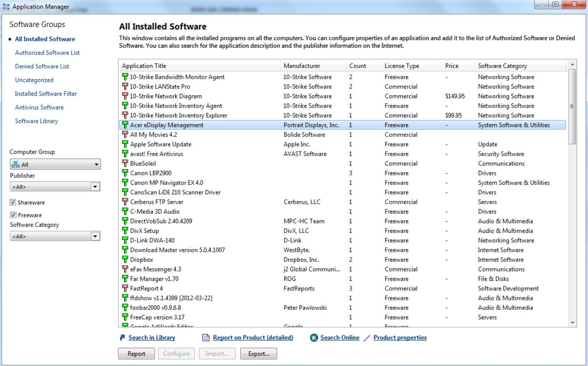Viewport: 588px width, 366px height.
Task: Click the icon beside 10-Strike Network Diagram
Action: (125, 96)
